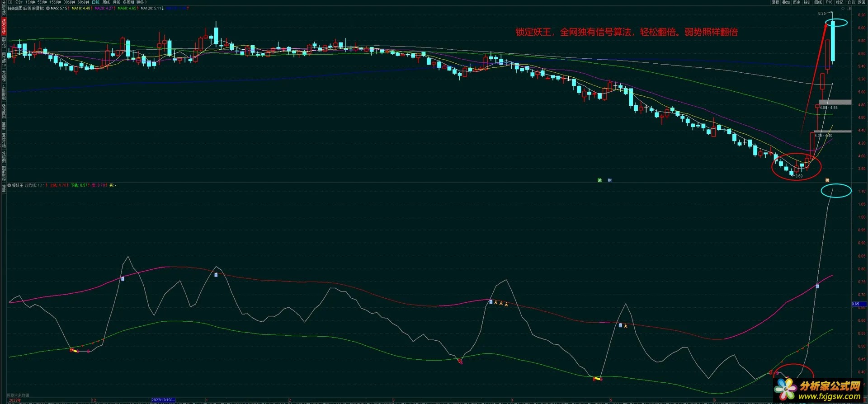Screen dimensions: 868x404
Task: Open 涨停原因 in left sidebar
Action: tap(4, 110)
